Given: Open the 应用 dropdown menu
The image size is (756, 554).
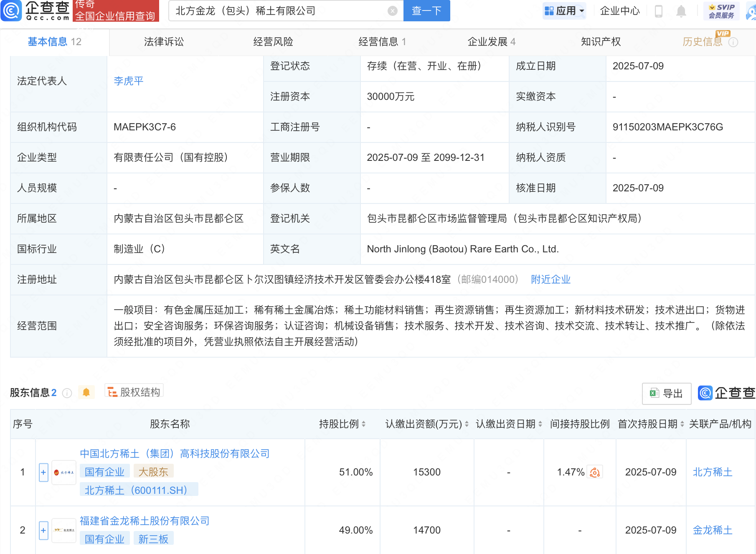Looking at the screenshot, I should click(564, 11).
